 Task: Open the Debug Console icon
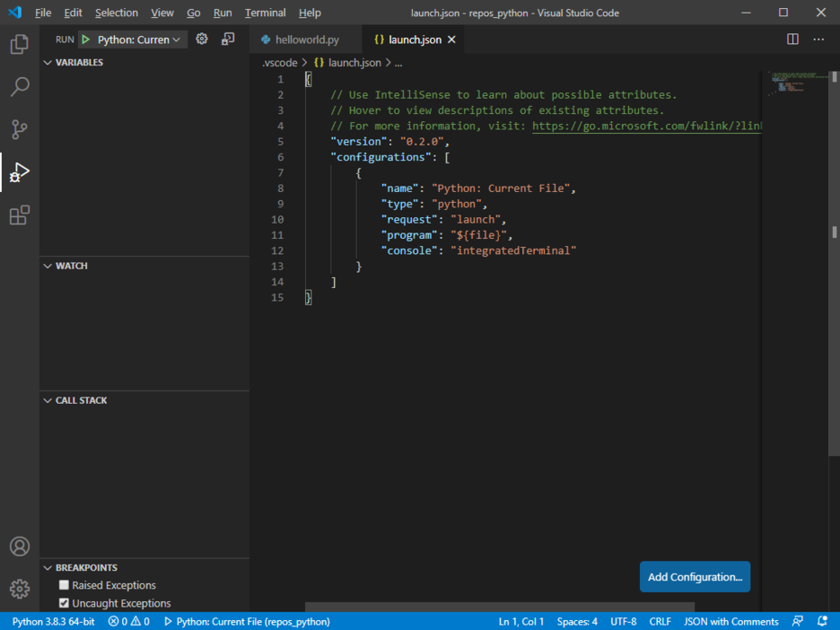click(x=228, y=39)
